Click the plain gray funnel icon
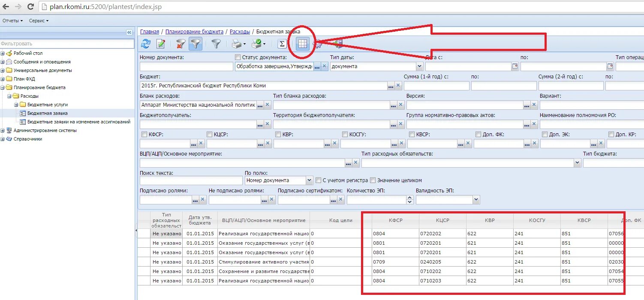644x300 pixels. (217, 43)
